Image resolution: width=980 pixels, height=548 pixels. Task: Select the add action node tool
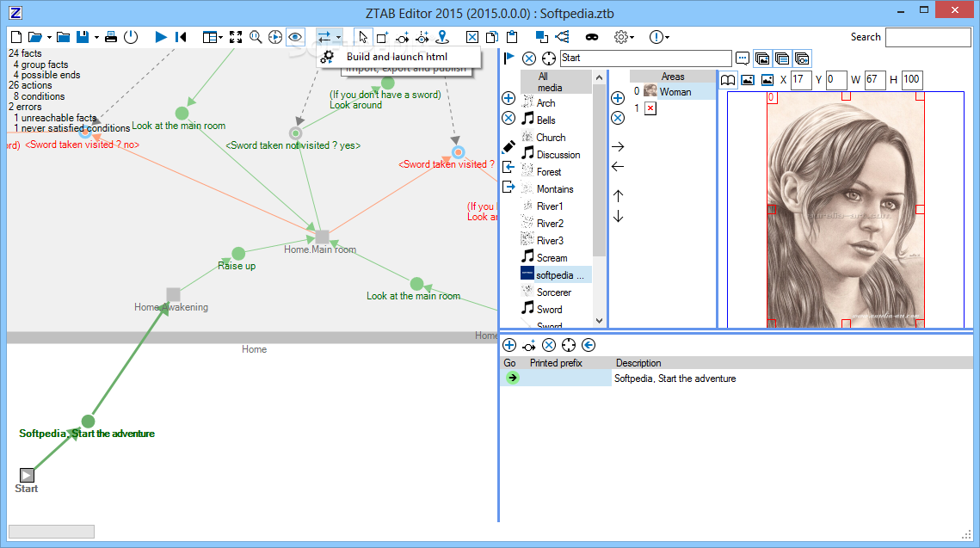click(x=403, y=38)
